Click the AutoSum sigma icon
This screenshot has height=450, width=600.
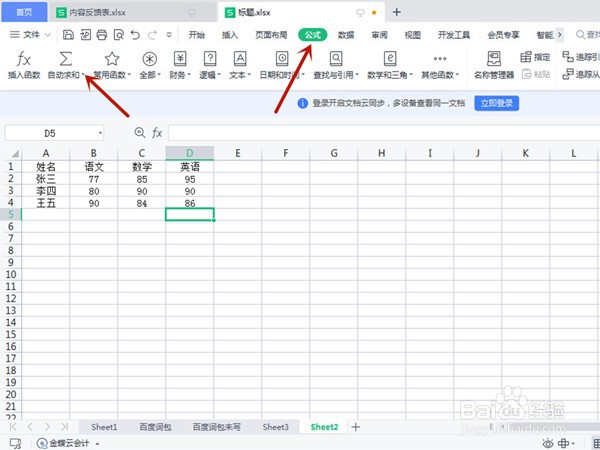(x=65, y=59)
